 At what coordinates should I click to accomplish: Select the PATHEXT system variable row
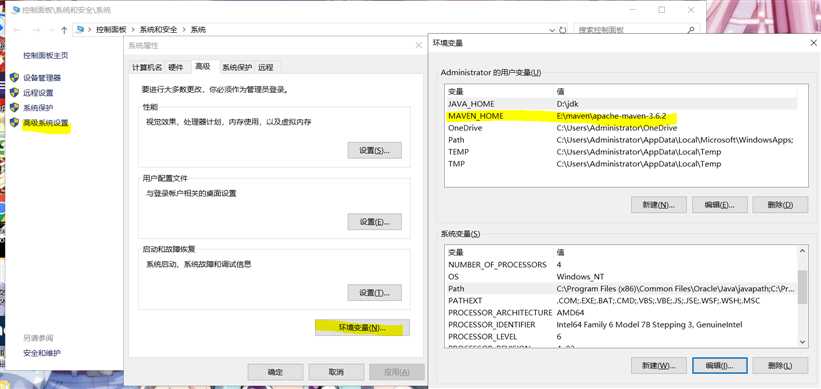(621, 301)
